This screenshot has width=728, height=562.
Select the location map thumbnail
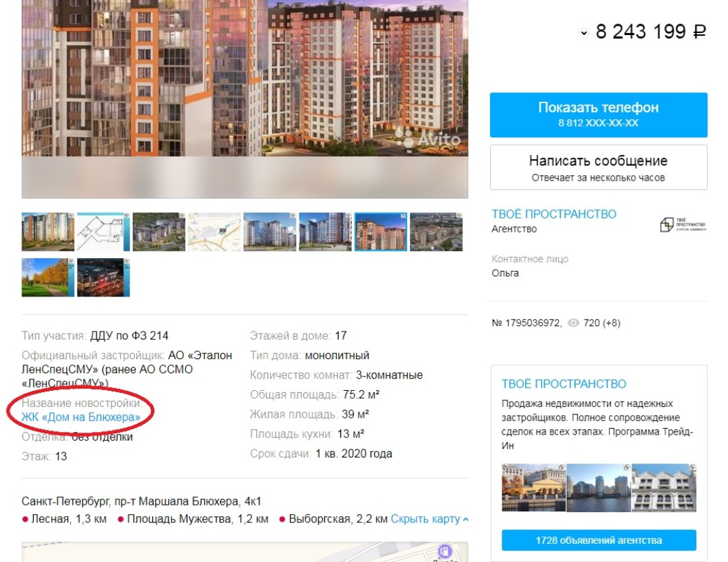[x=214, y=232]
